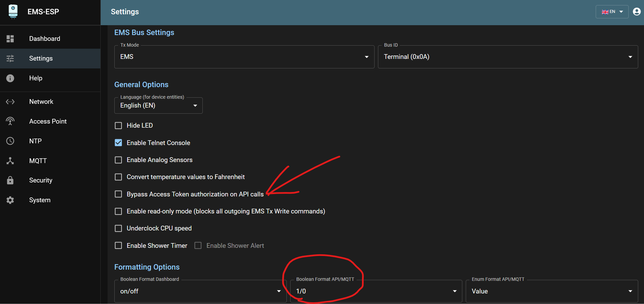Click the Dashboard grid icon
644x304 pixels.
(10, 39)
